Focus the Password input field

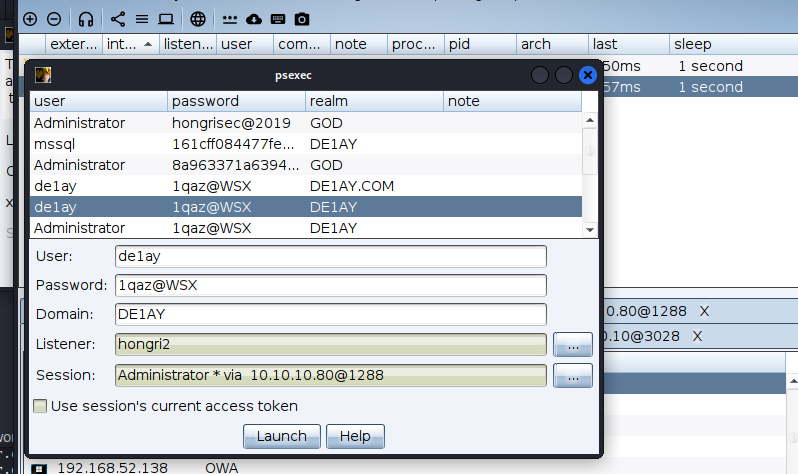coord(331,285)
